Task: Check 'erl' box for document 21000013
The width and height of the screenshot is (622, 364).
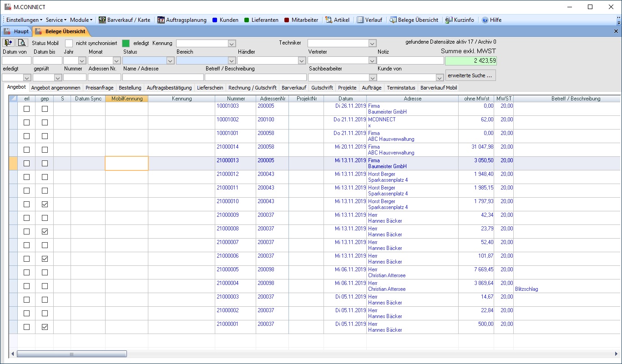Action: coord(27,163)
